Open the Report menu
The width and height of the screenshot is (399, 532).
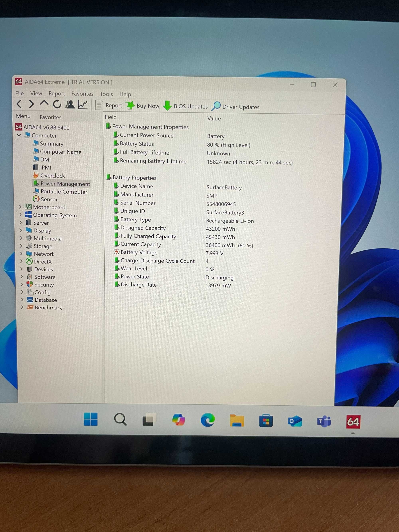coord(57,94)
